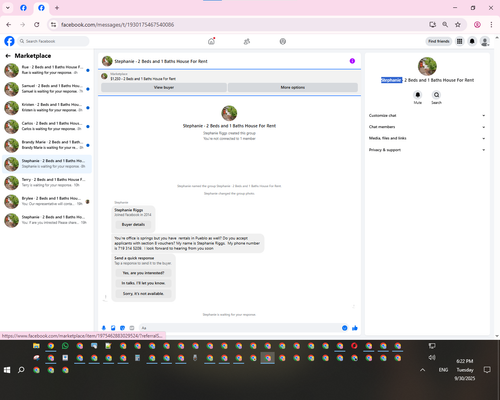Screen dimensions: 500x400
Task: Show hidden system tray icons
Action: point(422,370)
